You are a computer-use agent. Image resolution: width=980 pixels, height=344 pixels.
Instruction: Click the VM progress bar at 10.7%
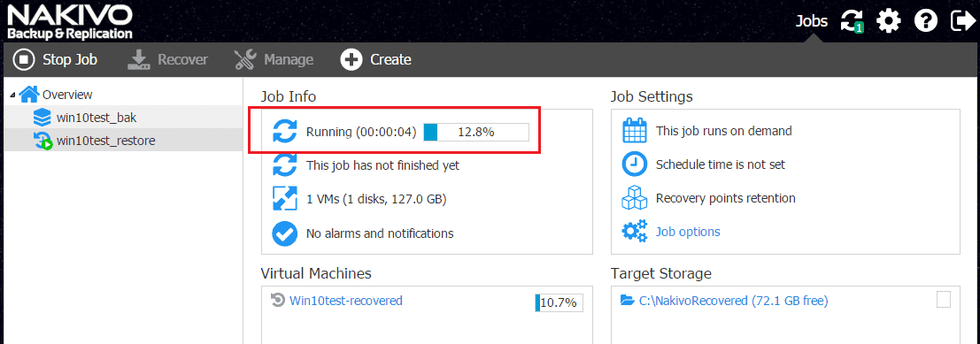[559, 302]
